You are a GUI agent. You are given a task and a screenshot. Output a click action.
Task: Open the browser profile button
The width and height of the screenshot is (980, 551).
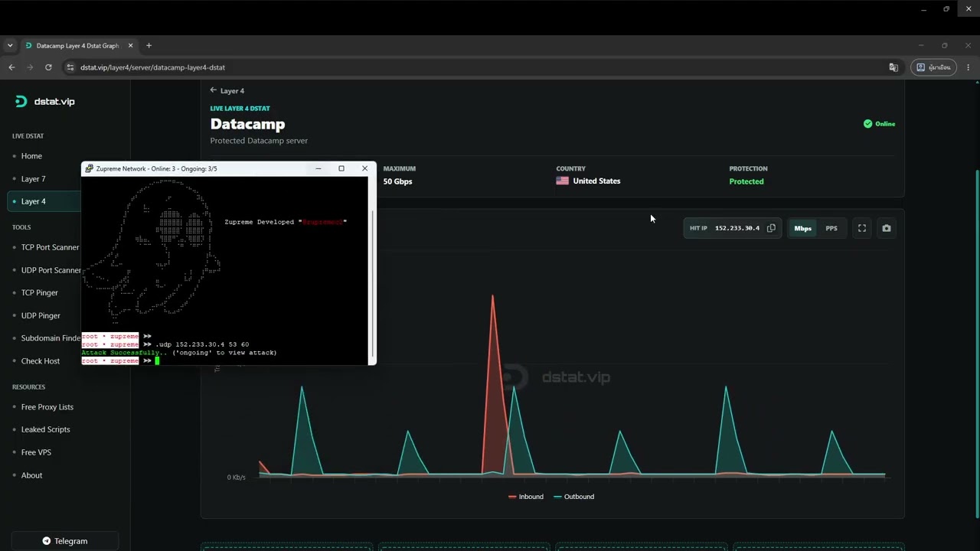coord(933,67)
